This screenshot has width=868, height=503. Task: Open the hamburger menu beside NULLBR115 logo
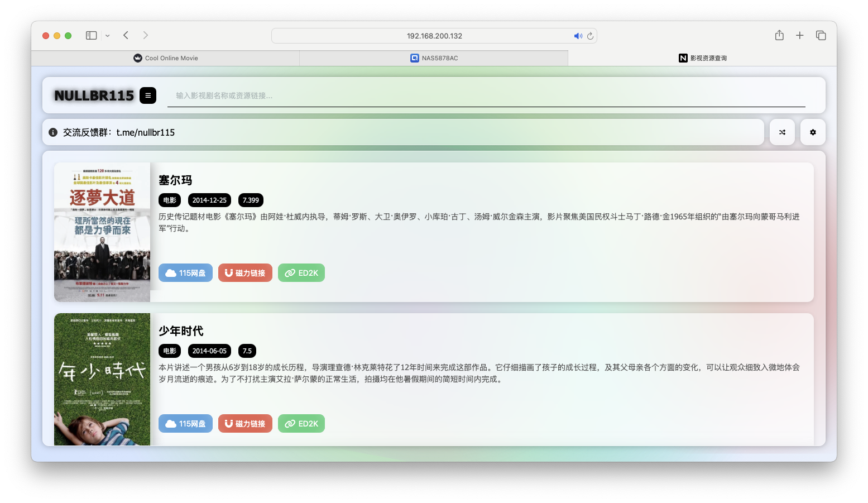tap(147, 95)
